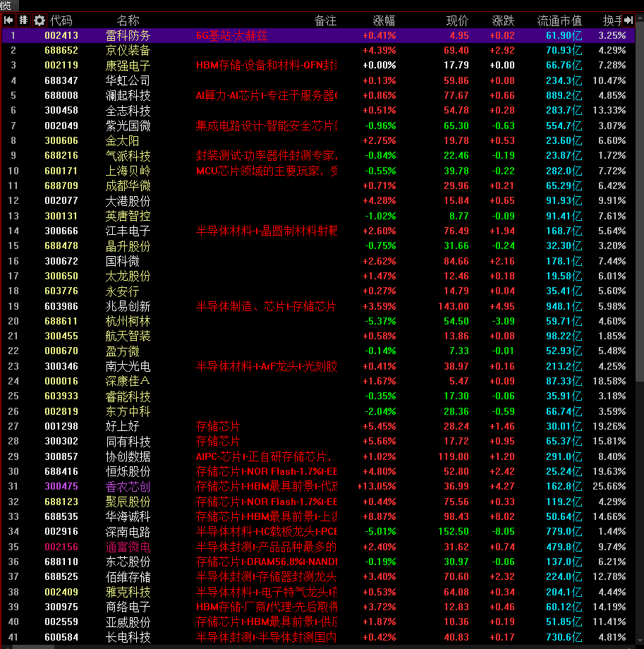This screenshot has height=649, width=644.
Task: Click the +13.05% change value
Action: [x=376, y=486]
